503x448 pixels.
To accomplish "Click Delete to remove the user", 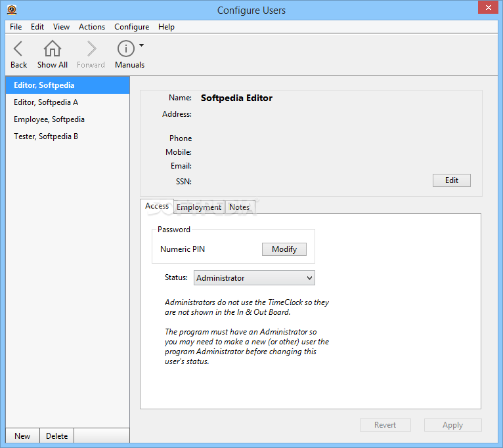I will [x=56, y=436].
